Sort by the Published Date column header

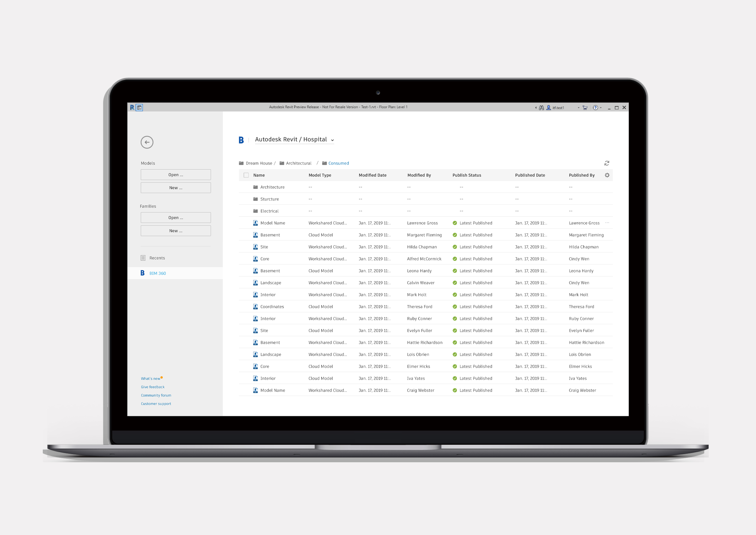530,175
